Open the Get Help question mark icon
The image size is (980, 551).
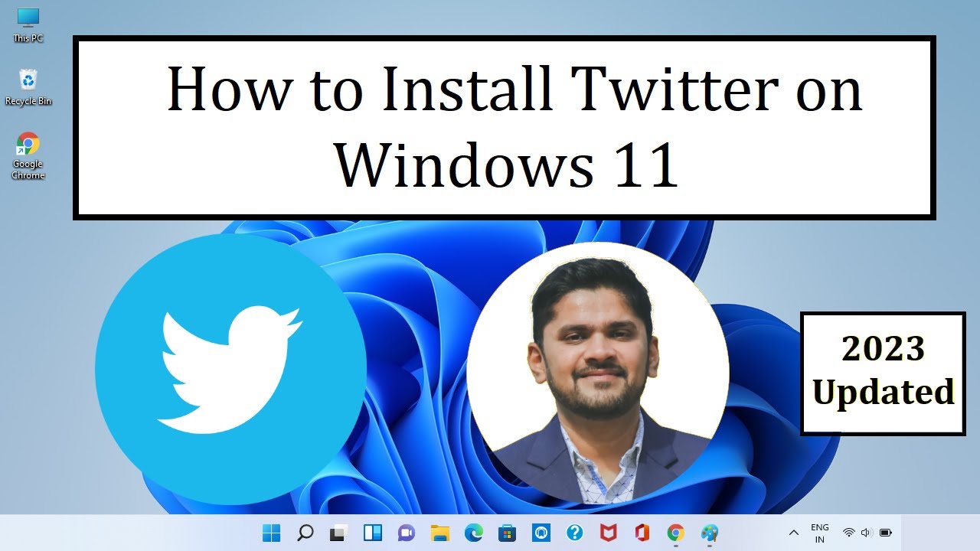pos(574,533)
